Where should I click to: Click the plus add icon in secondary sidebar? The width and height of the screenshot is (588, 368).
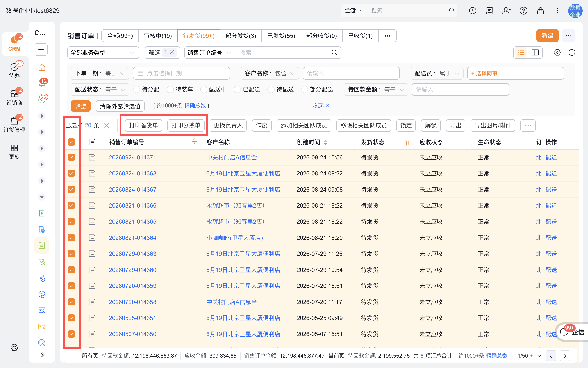tap(41, 50)
